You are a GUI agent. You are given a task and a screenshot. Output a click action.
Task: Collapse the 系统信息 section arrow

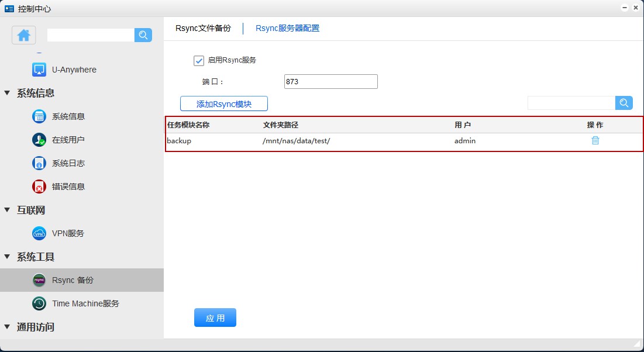coord(7,93)
